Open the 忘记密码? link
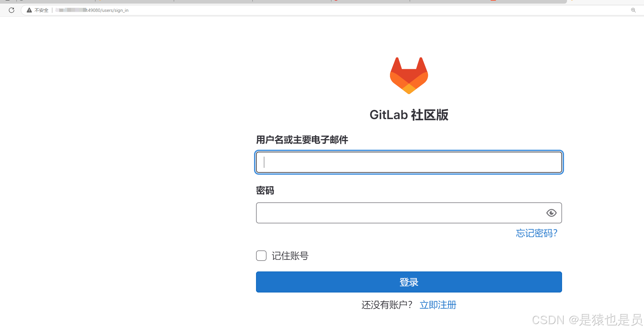 click(x=536, y=233)
